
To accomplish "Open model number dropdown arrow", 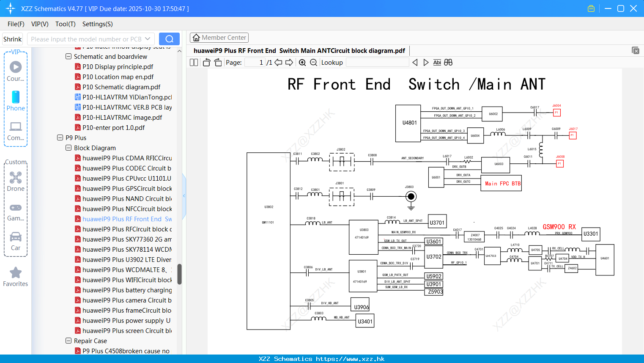I will coord(148,39).
